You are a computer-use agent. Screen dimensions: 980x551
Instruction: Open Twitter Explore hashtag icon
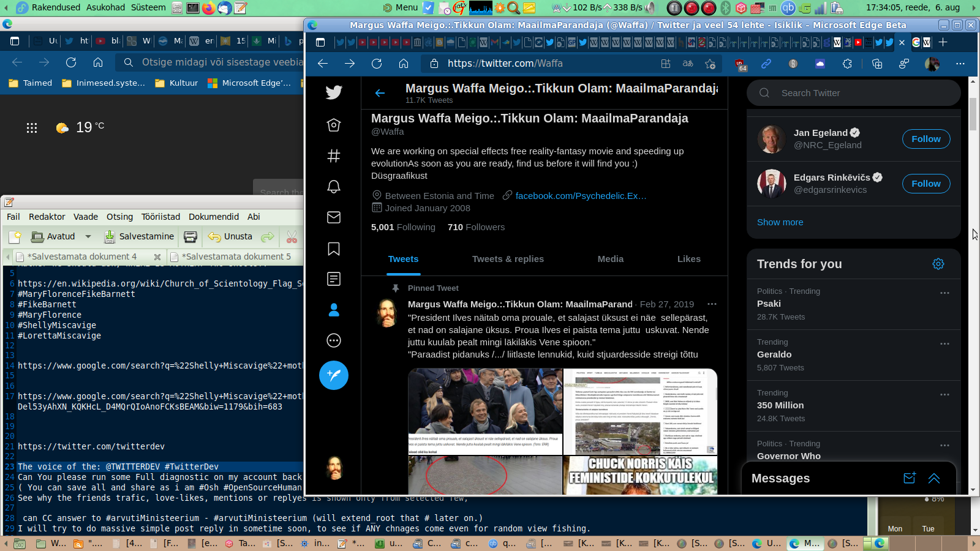334,156
